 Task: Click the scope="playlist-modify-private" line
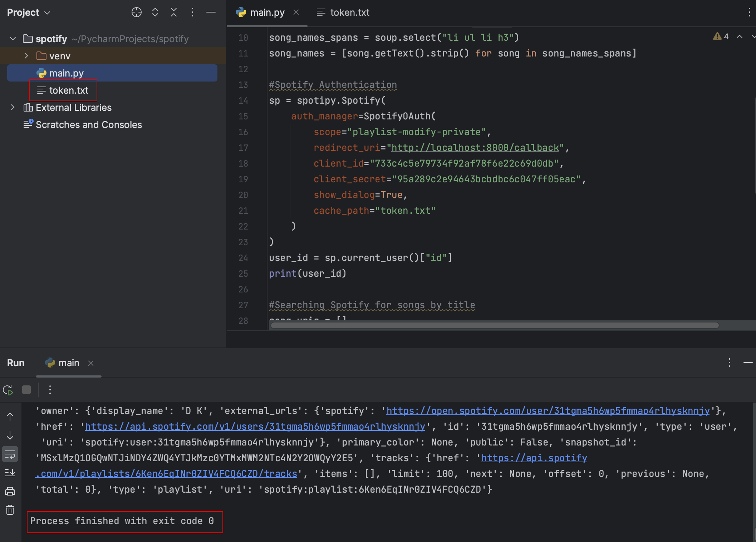click(x=402, y=132)
